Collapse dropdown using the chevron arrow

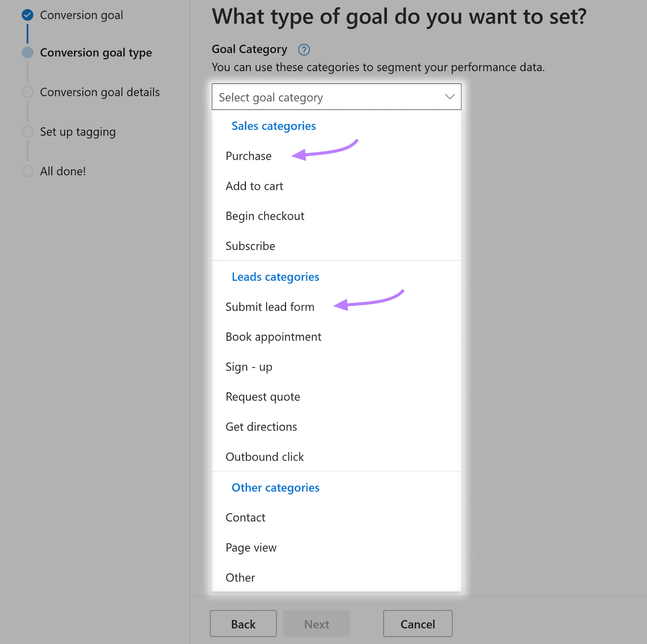pyautogui.click(x=450, y=97)
